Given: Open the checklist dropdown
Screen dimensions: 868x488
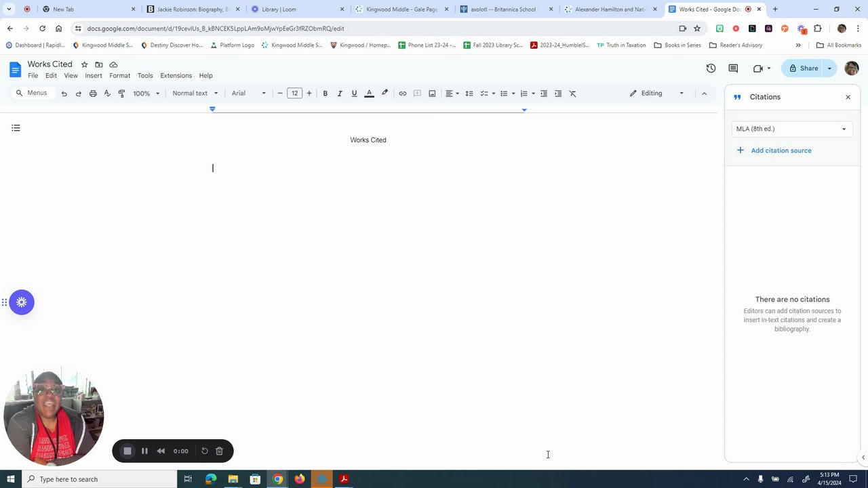Looking at the screenshot, I should (x=493, y=94).
